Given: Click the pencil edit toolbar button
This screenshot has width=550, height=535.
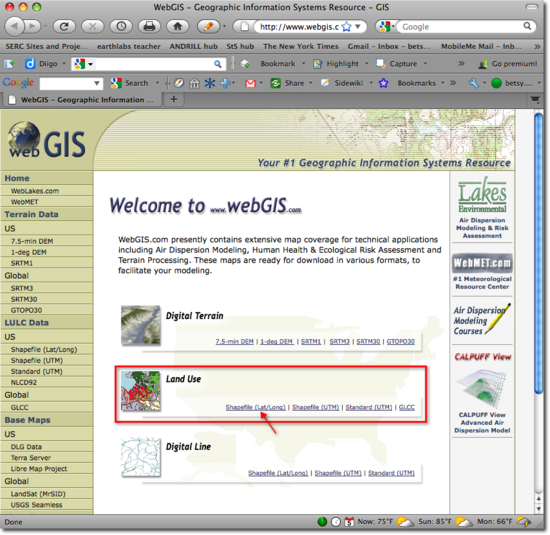Looking at the screenshot, I should [x=208, y=26].
